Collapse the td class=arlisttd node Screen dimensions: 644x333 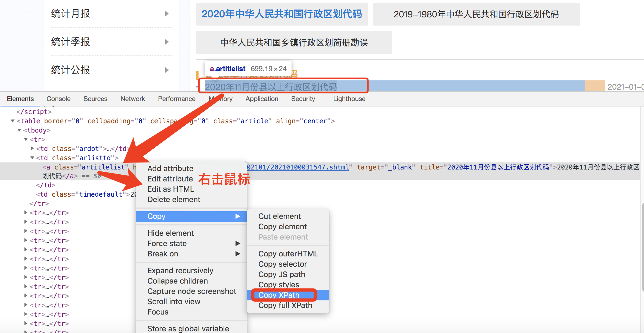[x=32, y=158]
